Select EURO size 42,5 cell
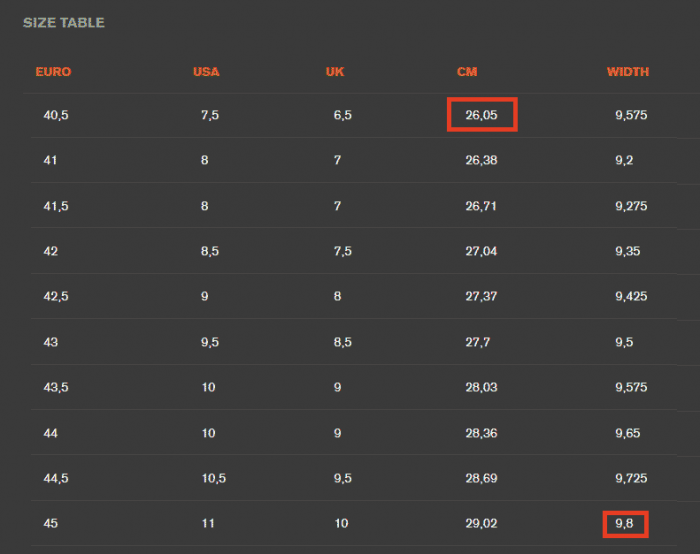The height and width of the screenshot is (554, 700). 56,296
